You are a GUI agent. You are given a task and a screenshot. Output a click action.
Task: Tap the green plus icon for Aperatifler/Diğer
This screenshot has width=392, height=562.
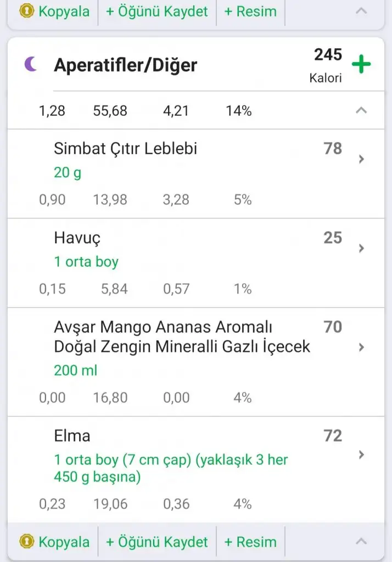361,64
